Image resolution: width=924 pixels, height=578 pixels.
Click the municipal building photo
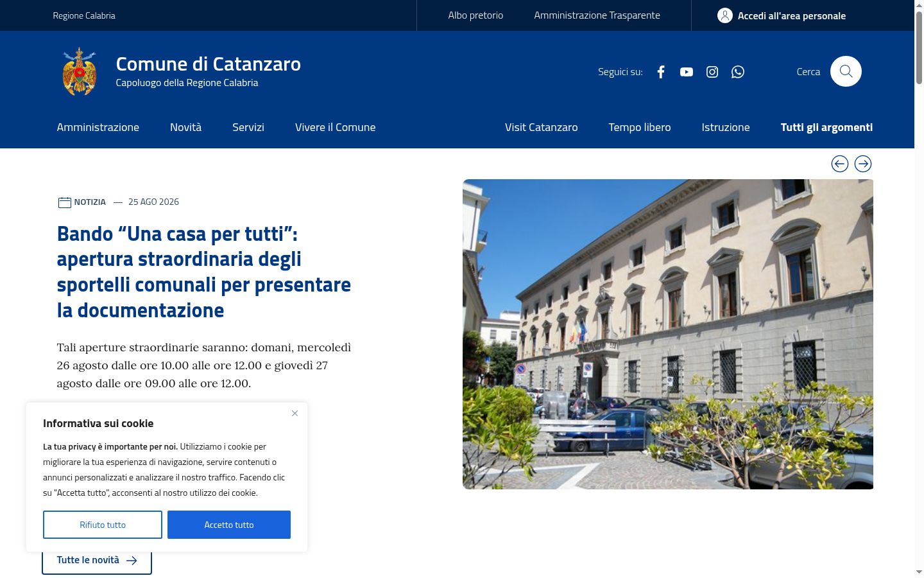pyautogui.click(x=668, y=334)
